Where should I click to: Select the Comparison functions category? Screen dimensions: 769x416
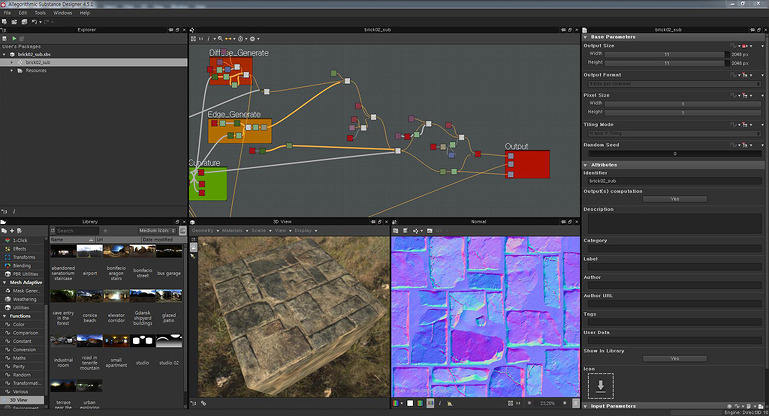[x=26, y=333]
